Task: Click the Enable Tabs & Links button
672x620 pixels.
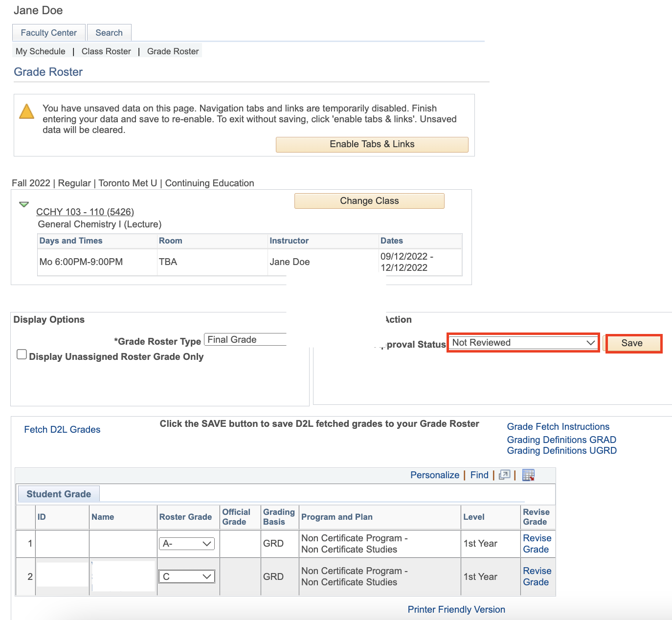Action: 372,144
